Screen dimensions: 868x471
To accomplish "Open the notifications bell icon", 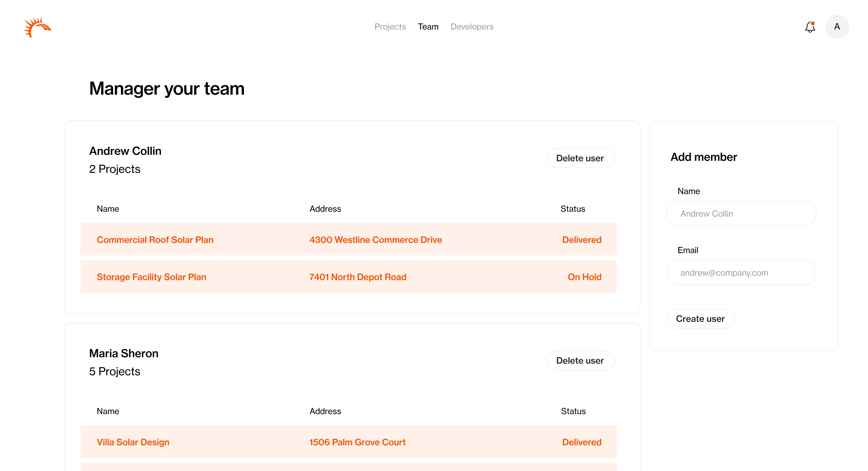I will [810, 27].
